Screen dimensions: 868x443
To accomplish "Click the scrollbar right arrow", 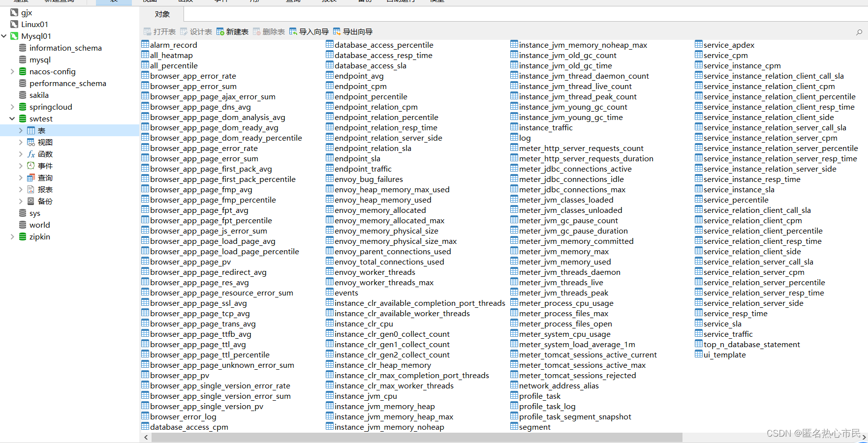I will coord(864,437).
